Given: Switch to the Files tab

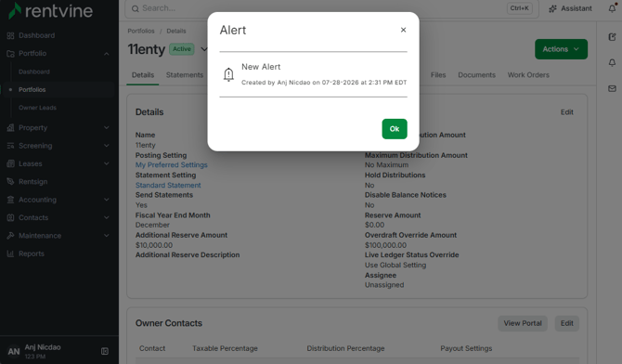Looking at the screenshot, I should point(438,75).
